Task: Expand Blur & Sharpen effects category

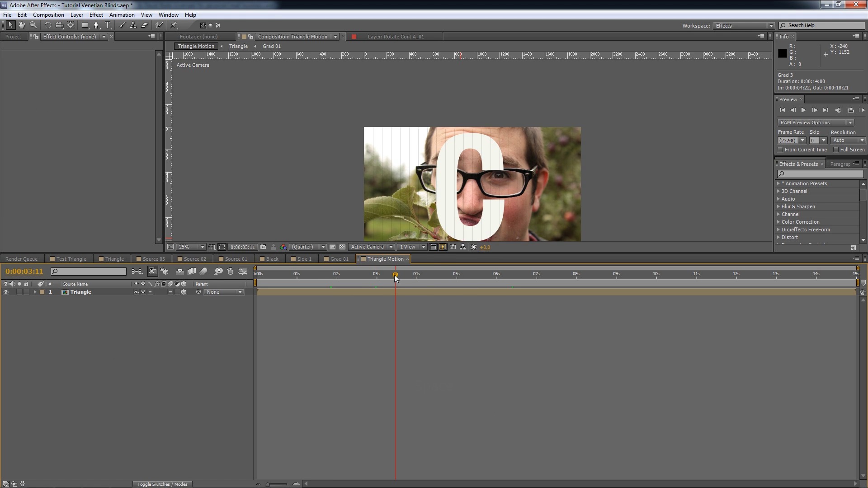Action: (778, 206)
